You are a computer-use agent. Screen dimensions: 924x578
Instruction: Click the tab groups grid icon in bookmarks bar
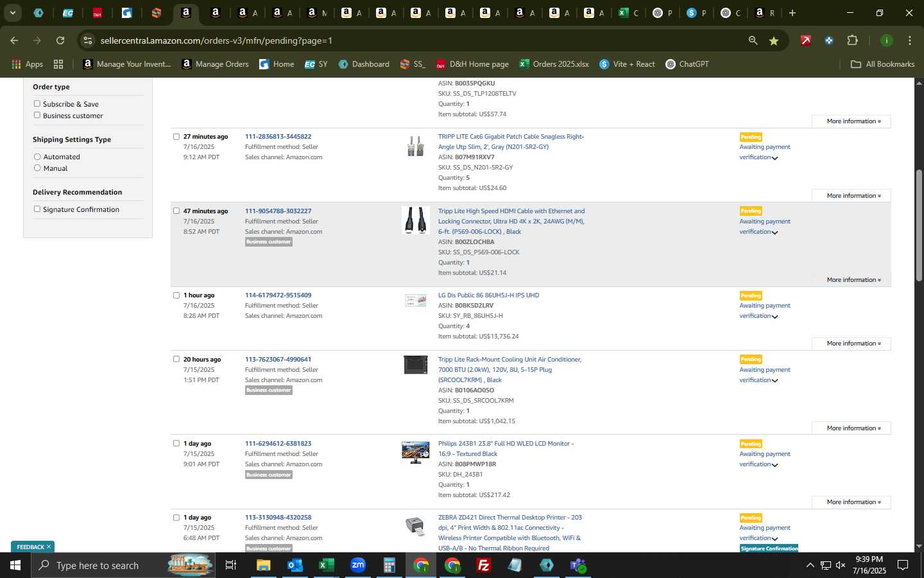pyautogui.click(x=58, y=64)
